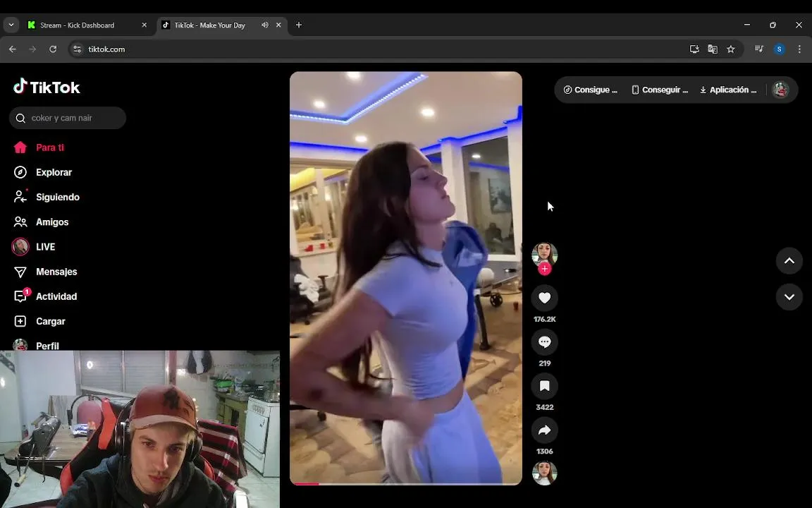Click the 1306 shares count

[544, 452]
